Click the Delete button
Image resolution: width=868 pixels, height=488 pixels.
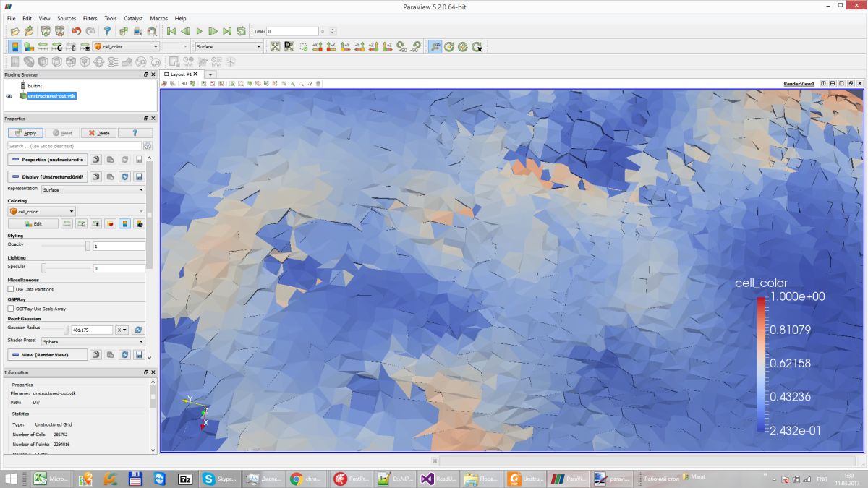coord(99,133)
